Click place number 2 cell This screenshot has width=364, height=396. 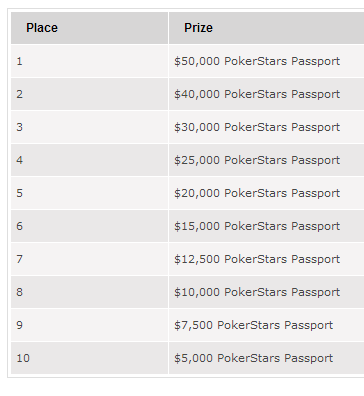coord(89,94)
